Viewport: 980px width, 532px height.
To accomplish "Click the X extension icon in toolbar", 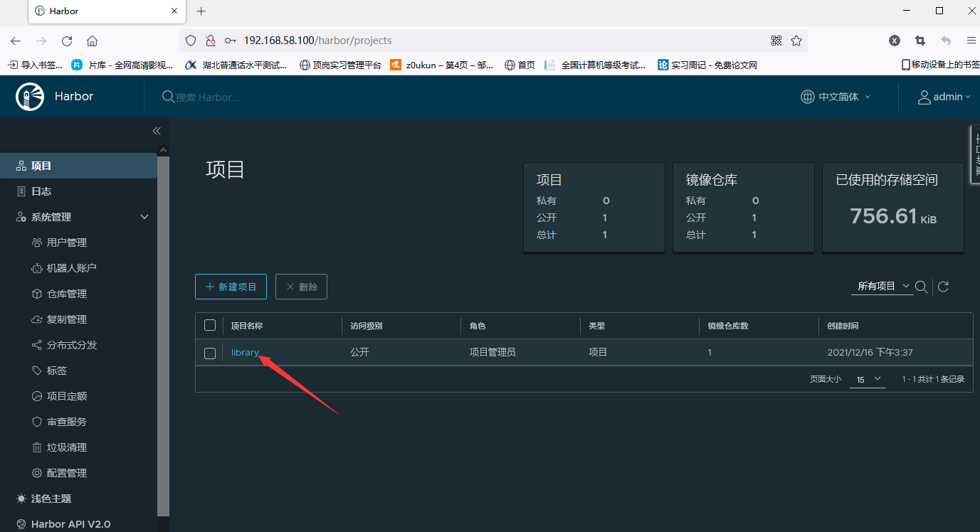I will pyautogui.click(x=895, y=41).
